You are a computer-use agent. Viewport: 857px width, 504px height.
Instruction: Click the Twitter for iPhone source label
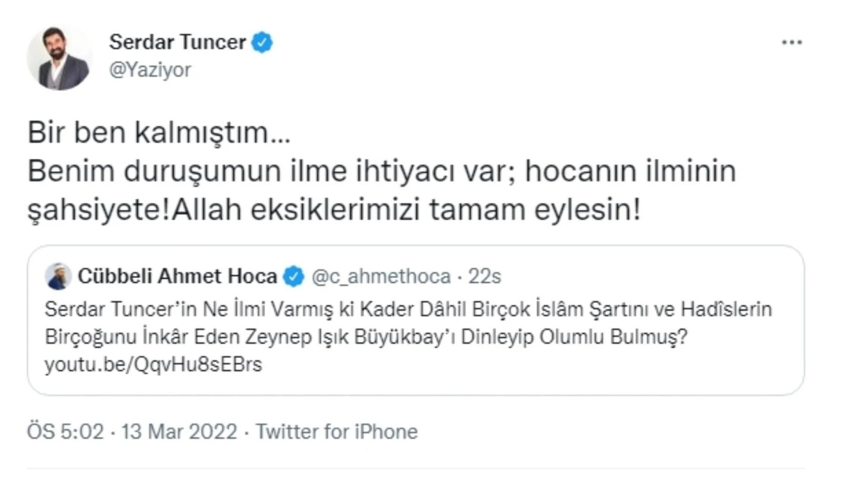click(336, 431)
